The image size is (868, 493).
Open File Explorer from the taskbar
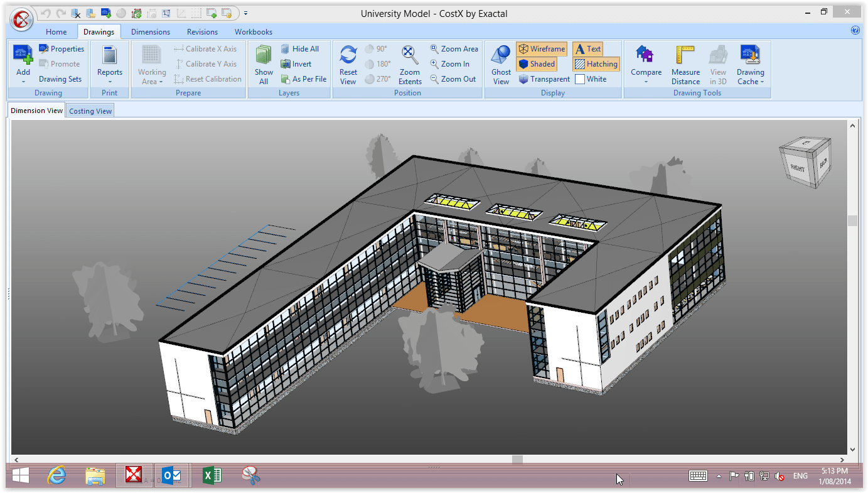pos(95,476)
